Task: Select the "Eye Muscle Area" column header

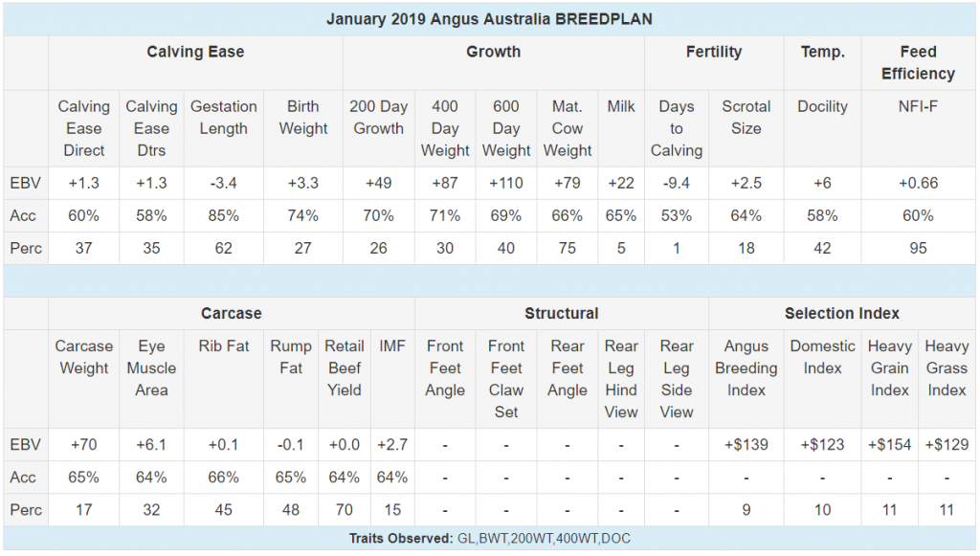Action: (x=151, y=368)
